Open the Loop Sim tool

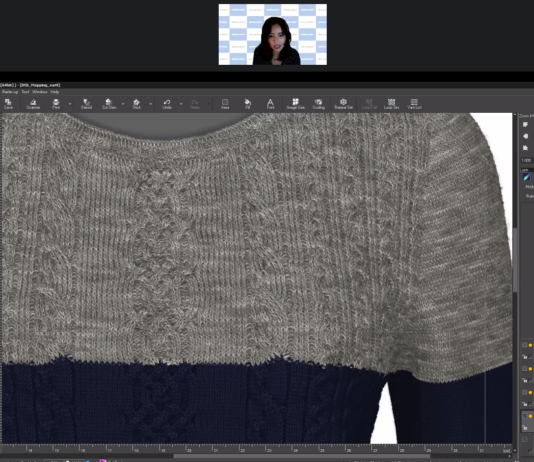(x=391, y=103)
